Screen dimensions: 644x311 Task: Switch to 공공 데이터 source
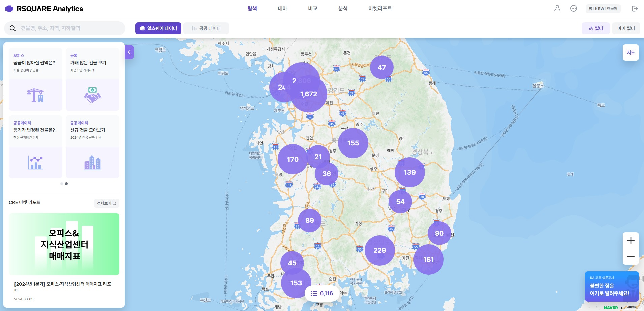point(206,28)
